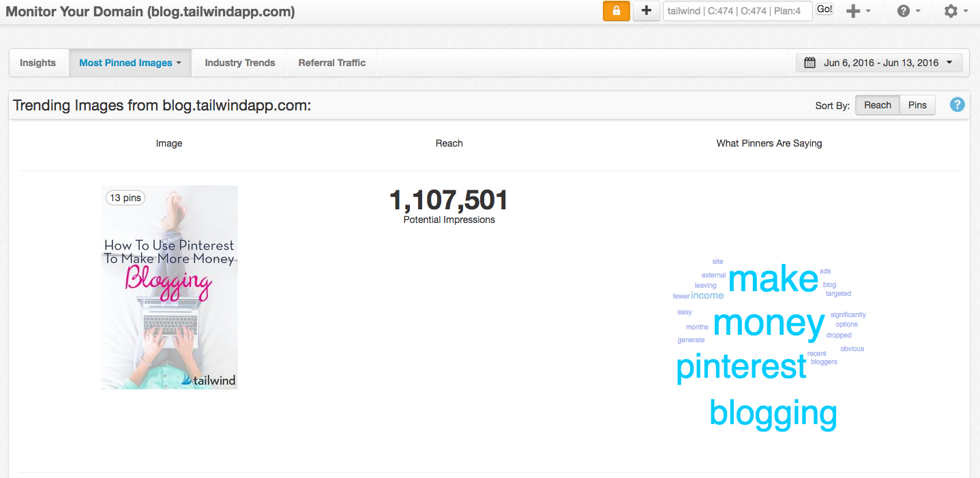Open the settings gear menu

coord(955,12)
